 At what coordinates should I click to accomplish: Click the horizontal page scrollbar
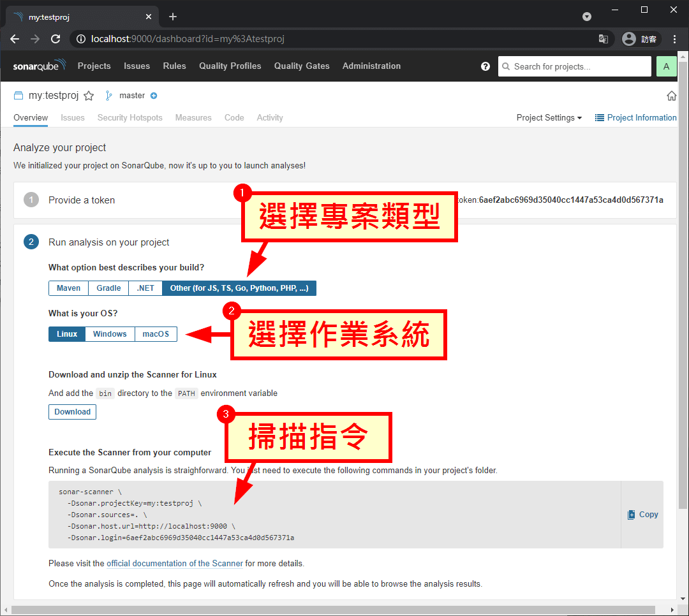point(333,610)
